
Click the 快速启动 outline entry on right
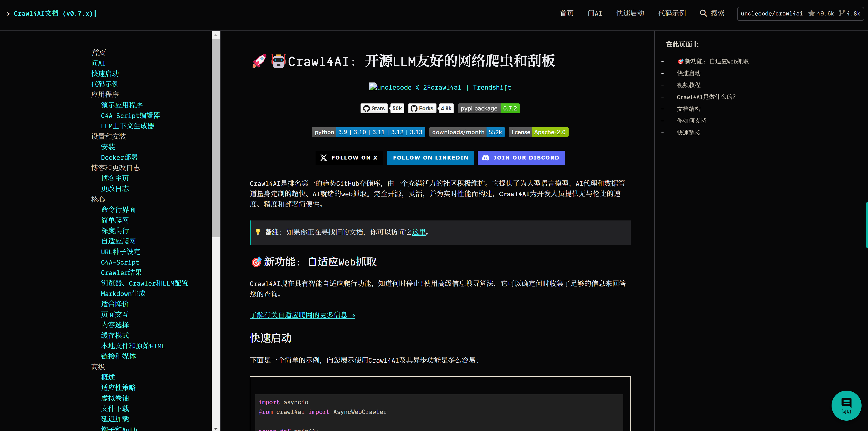688,73
